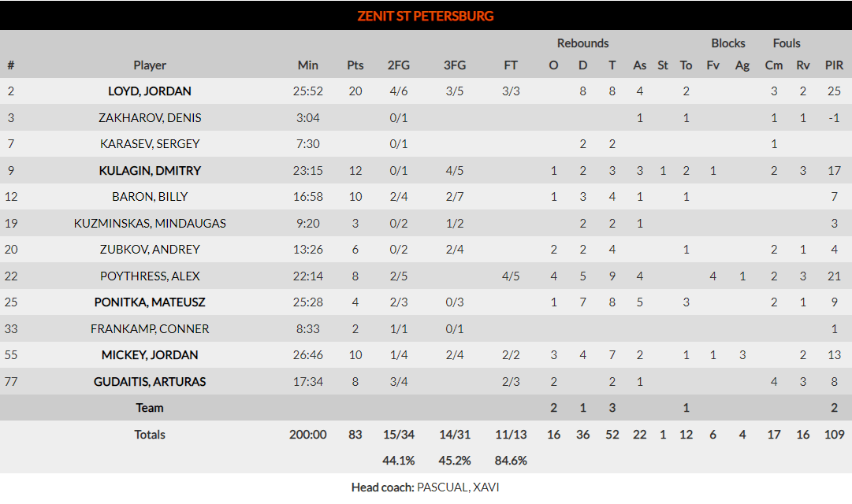Click GUDAITIS, ARTURAS player name
852x504 pixels.
click(150, 382)
